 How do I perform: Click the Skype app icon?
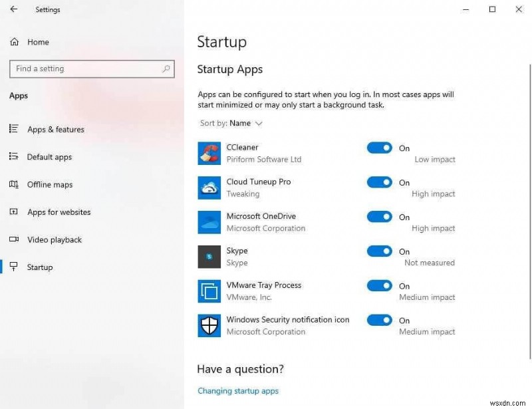click(x=208, y=257)
